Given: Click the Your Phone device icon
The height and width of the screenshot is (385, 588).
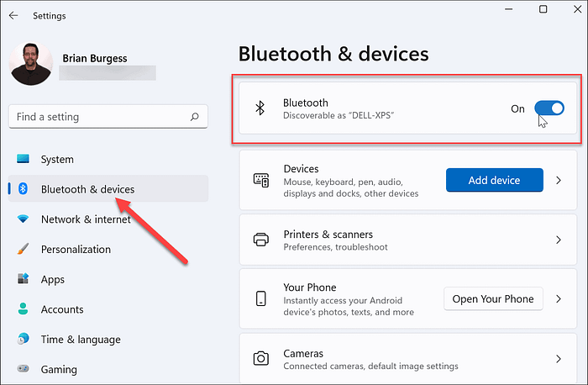Looking at the screenshot, I should click(261, 298).
